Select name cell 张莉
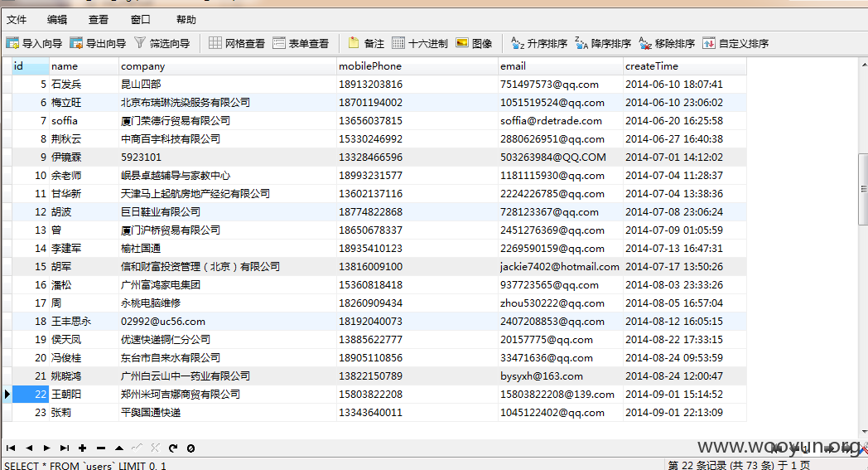868x470 pixels. 84,412
